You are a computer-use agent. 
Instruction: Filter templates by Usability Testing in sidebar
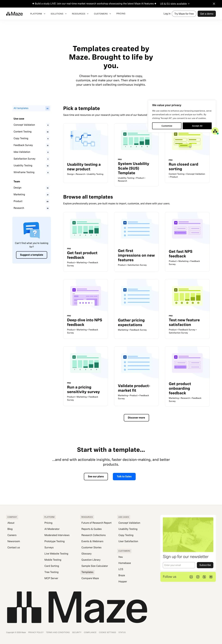point(32,165)
